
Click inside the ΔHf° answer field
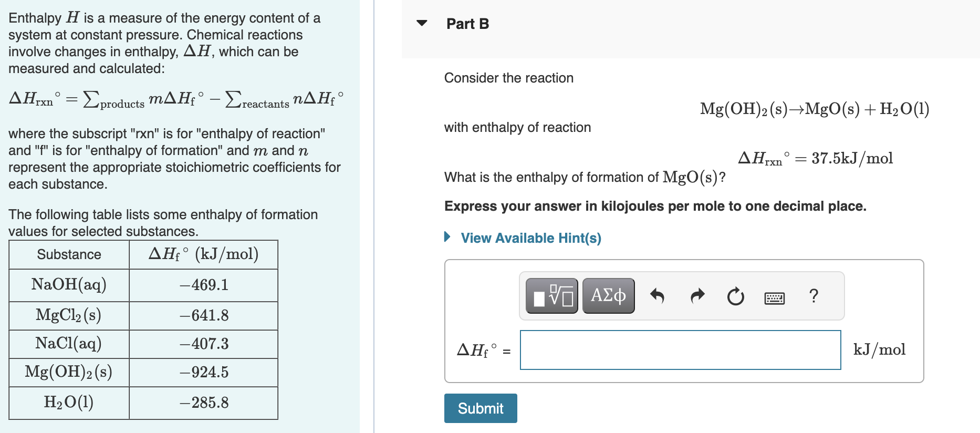(x=680, y=349)
